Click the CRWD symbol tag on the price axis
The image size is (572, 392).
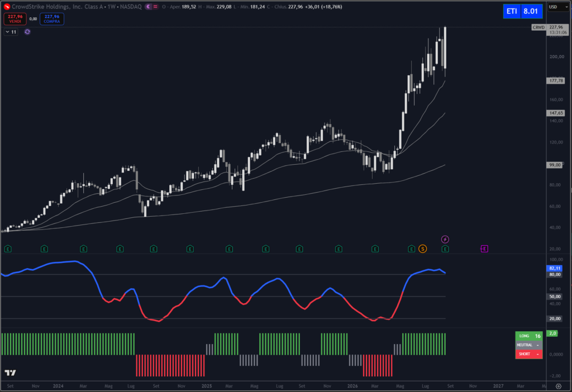[538, 27]
